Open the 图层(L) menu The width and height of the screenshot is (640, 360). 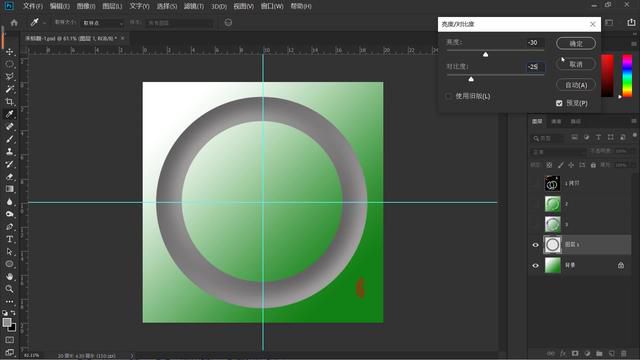point(112,6)
